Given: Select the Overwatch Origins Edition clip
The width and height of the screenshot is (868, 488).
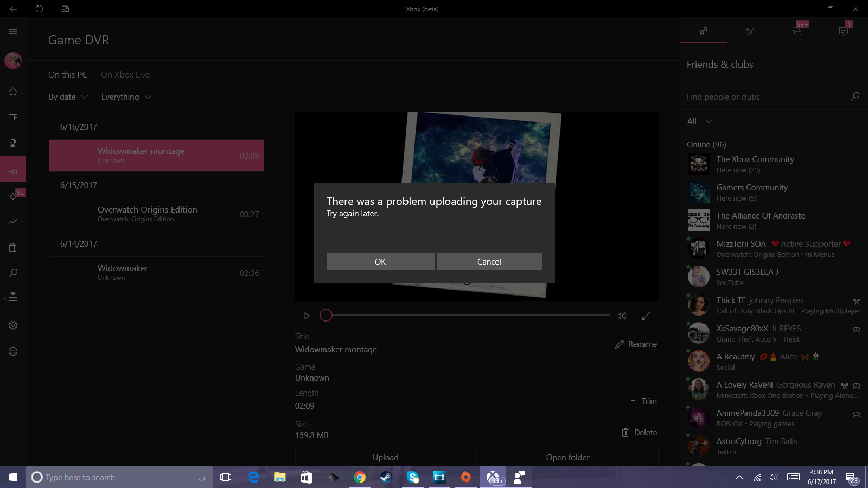Looking at the screenshot, I should tap(156, 214).
